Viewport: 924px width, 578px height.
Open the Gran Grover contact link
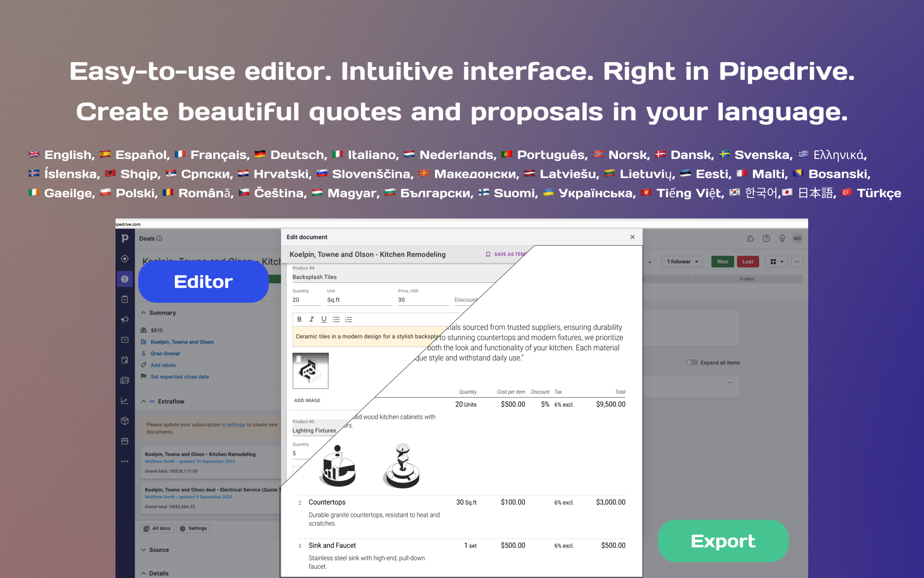[x=165, y=354]
